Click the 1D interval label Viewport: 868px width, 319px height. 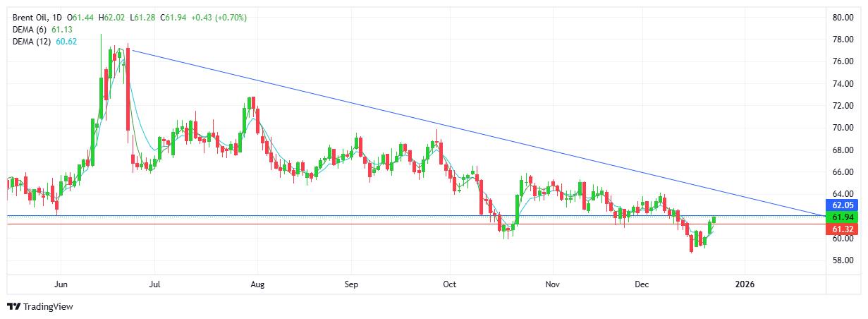click(x=59, y=17)
